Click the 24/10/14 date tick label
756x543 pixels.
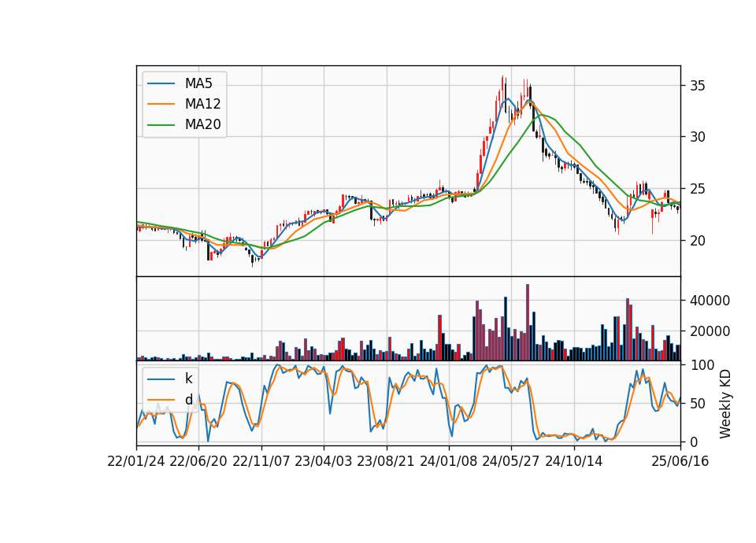click(x=574, y=461)
